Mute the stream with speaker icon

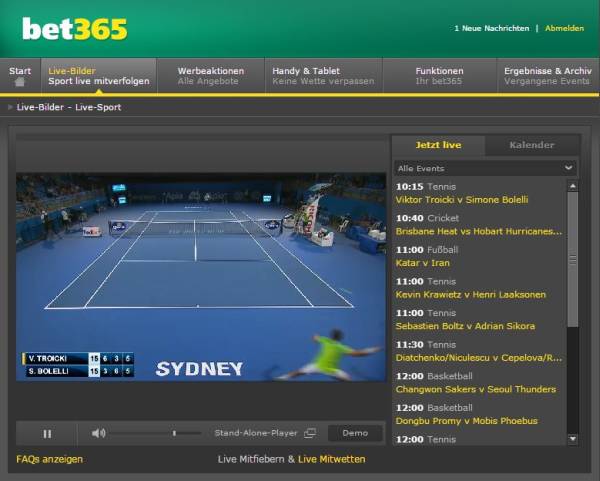[98, 433]
